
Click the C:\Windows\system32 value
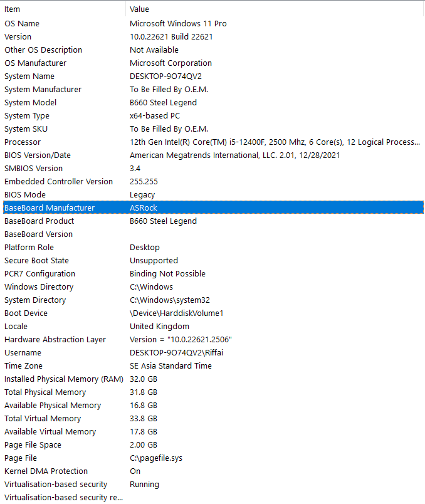pos(170,300)
